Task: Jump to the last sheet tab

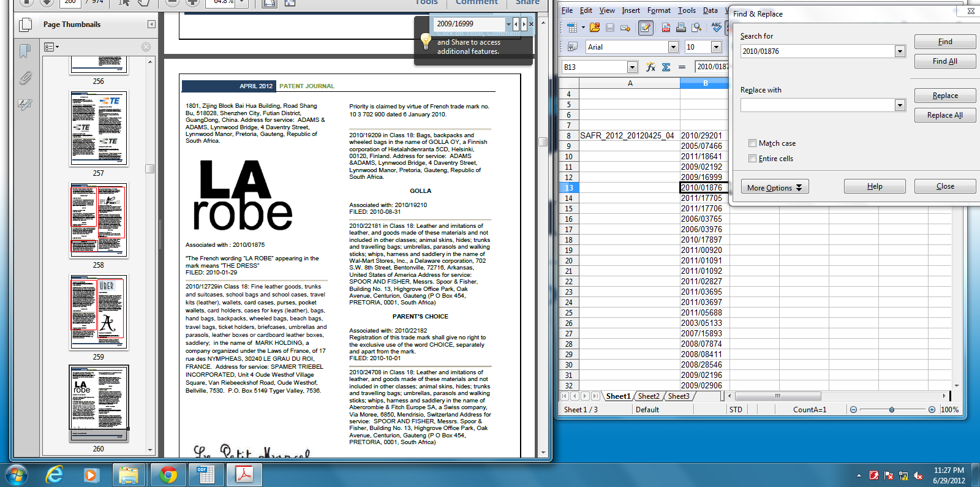Action: 595,396
